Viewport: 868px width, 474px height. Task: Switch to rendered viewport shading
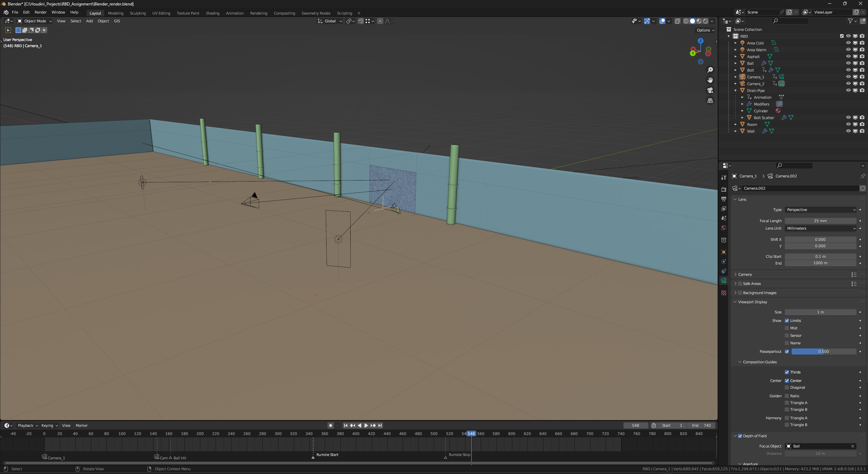tap(706, 21)
